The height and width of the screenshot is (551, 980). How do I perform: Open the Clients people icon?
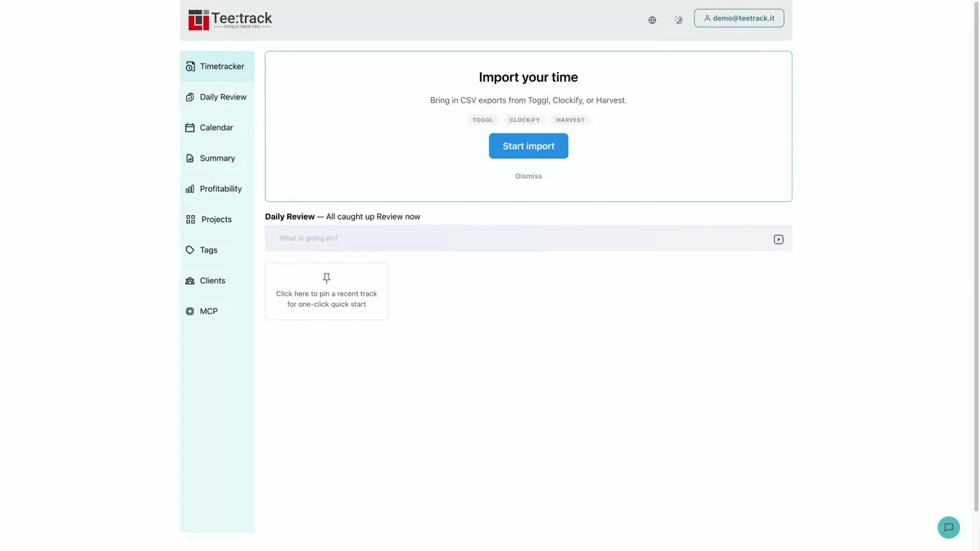click(190, 281)
